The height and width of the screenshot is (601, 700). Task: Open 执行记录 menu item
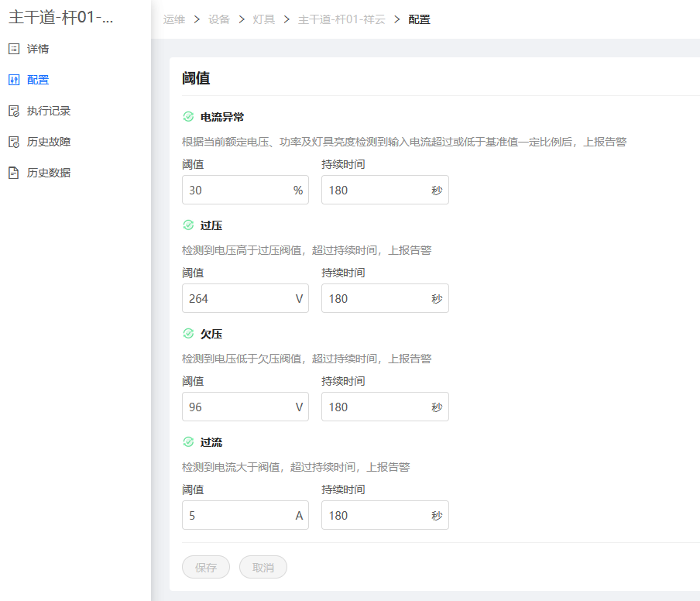click(48, 111)
